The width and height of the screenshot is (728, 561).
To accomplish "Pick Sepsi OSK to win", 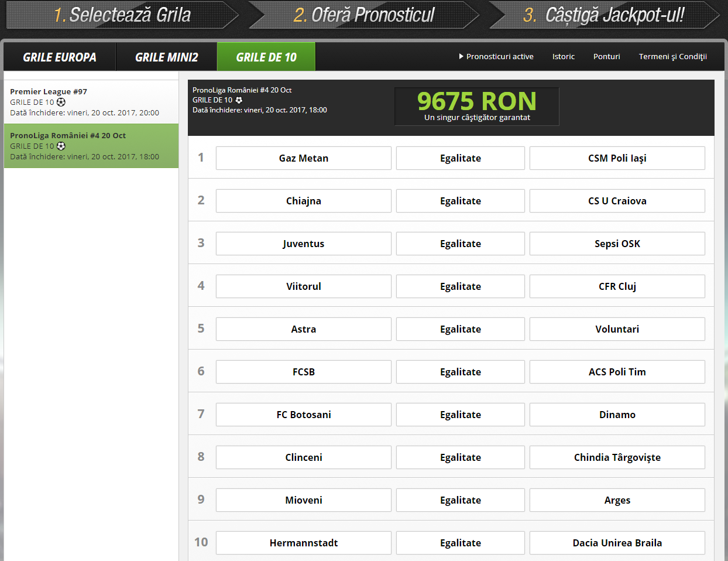I will [617, 244].
